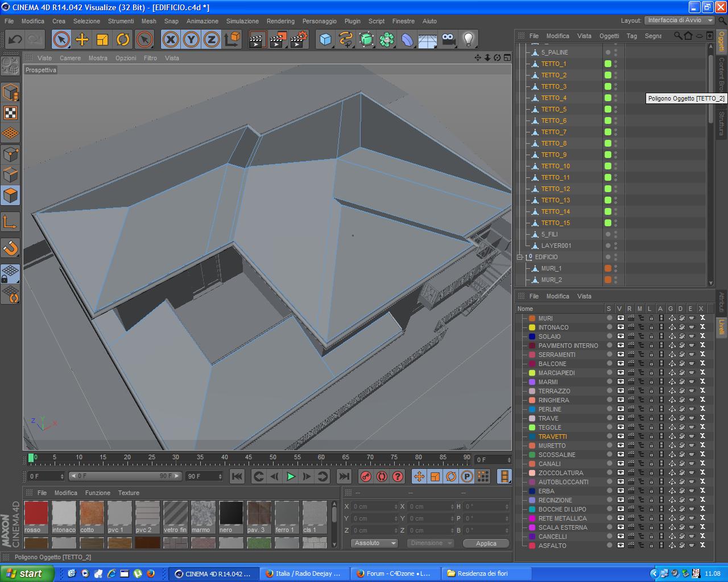Lock the Z axis
The image size is (728, 582).
[212, 39]
